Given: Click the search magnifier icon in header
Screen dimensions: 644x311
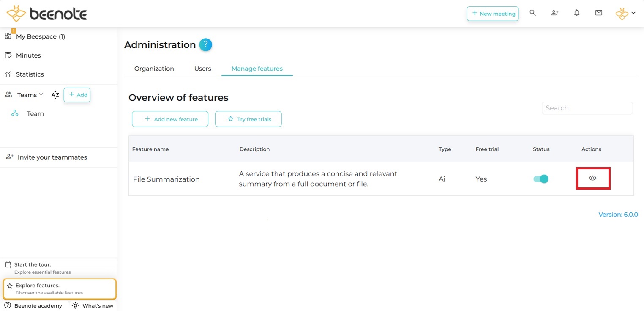Looking at the screenshot, I should (x=532, y=13).
